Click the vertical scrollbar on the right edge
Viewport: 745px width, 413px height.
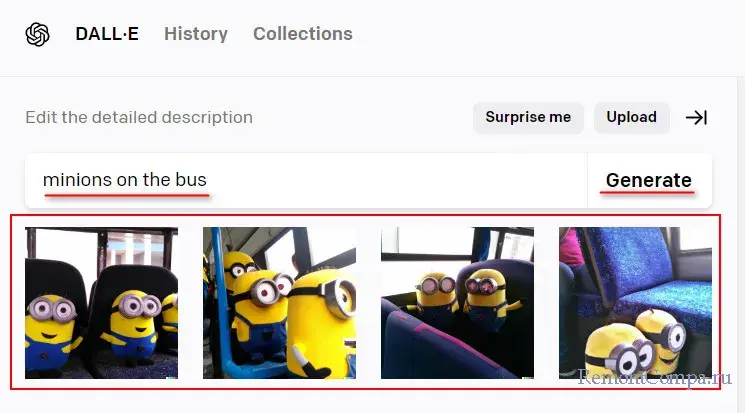[x=741, y=244]
